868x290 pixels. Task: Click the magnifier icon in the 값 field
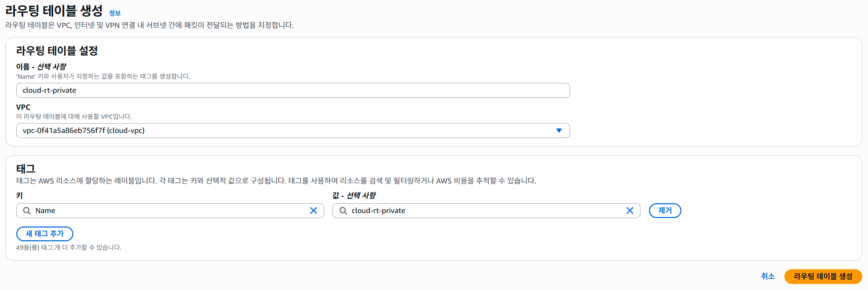point(343,211)
